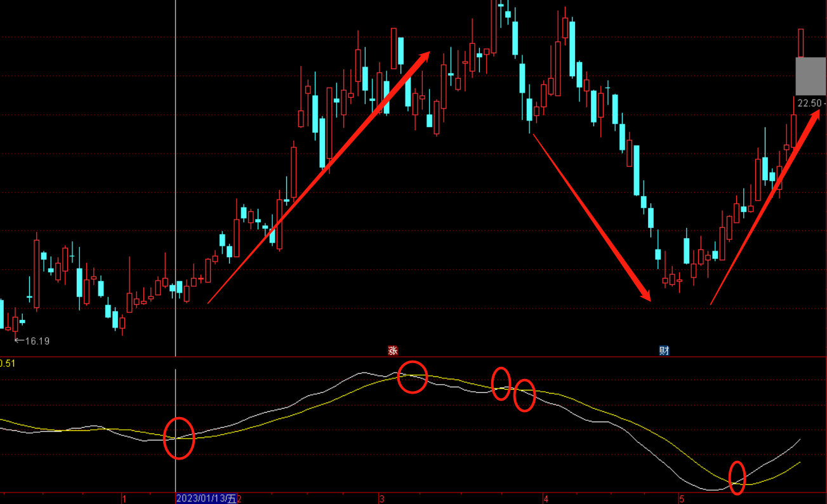Viewport: 827px width, 504px height.
Task: Click the bottom-right red circle at golden cross
Action: click(x=737, y=477)
